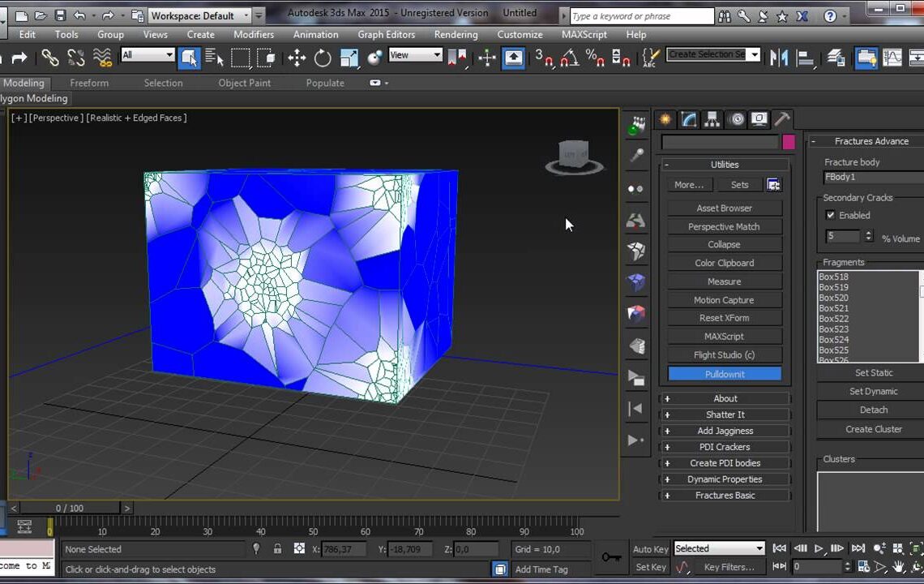Select the Select and Move tool
The width and height of the screenshot is (924, 584).
pyautogui.click(x=297, y=58)
